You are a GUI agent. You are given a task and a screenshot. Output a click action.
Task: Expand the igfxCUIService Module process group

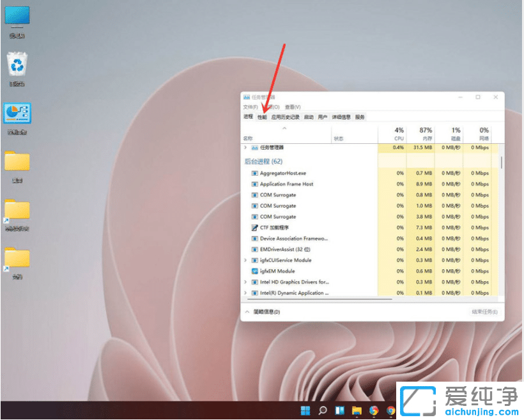(x=244, y=260)
